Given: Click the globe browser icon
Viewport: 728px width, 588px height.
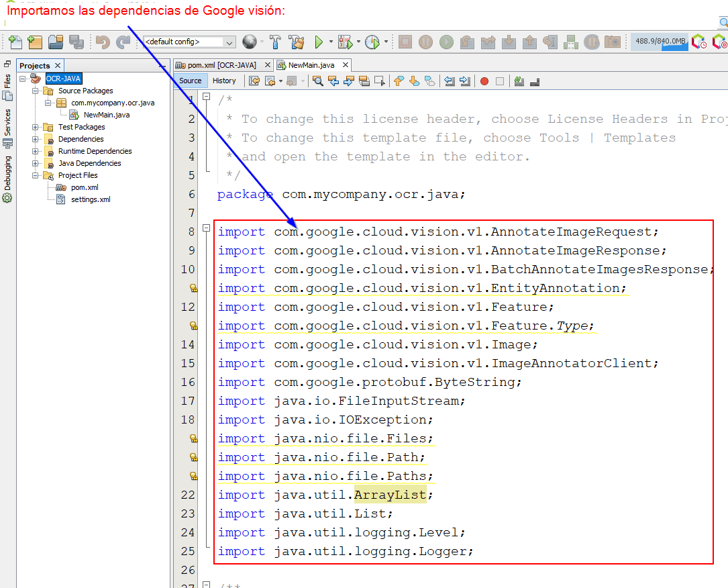Looking at the screenshot, I should point(250,42).
